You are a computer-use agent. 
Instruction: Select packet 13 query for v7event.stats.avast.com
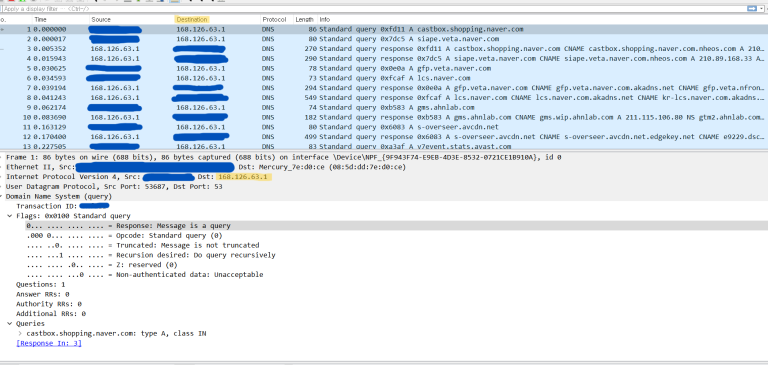(383, 146)
